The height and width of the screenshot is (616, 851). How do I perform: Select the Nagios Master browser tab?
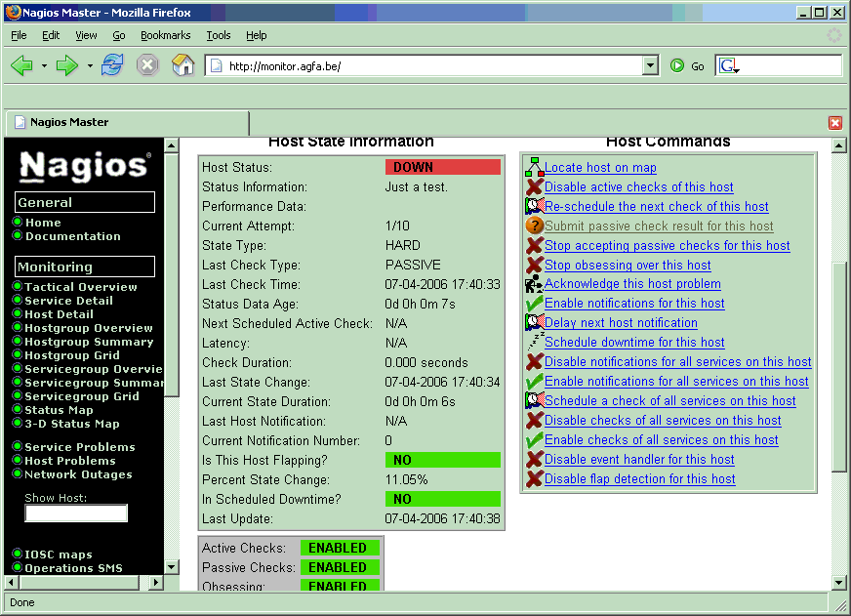tap(128, 123)
